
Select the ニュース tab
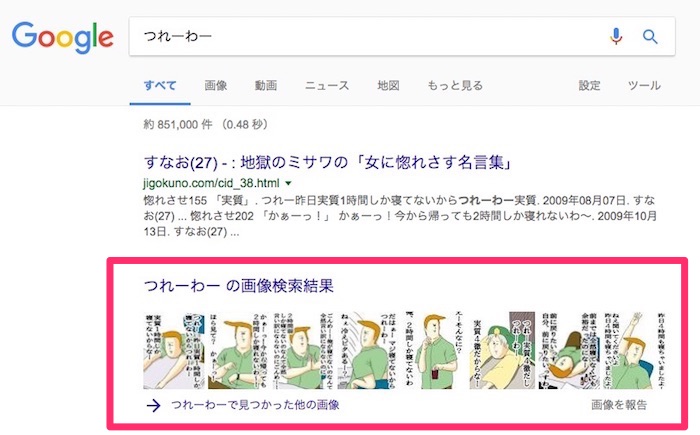coord(327,85)
